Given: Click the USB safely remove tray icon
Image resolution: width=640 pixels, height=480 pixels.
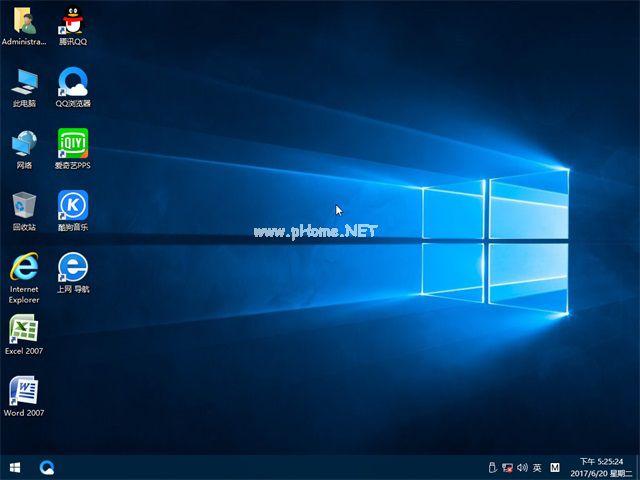Looking at the screenshot, I should (x=492, y=467).
